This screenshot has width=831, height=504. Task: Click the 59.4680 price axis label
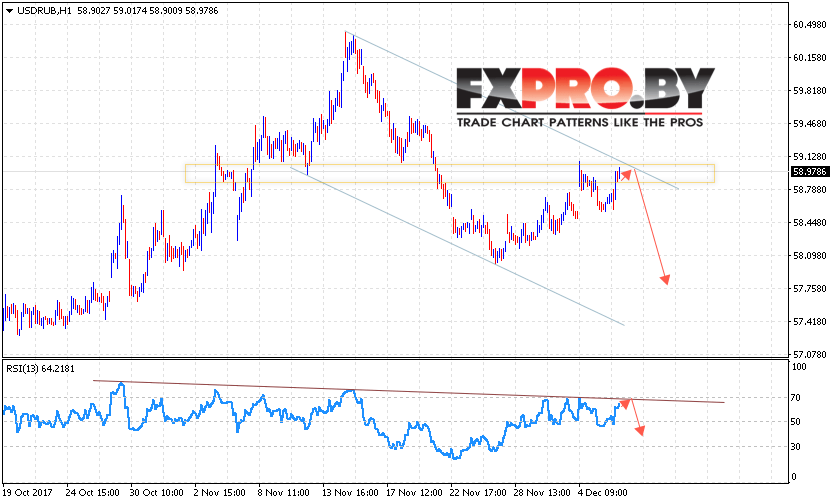pyautogui.click(x=810, y=123)
